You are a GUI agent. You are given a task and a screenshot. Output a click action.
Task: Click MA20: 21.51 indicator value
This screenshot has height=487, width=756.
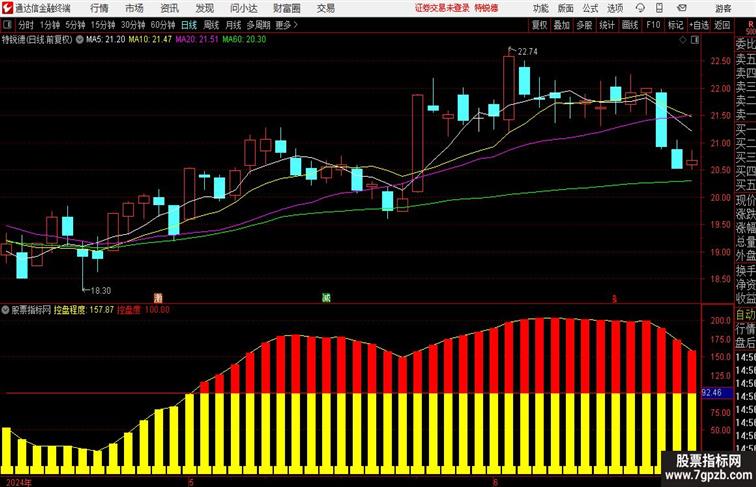coord(197,40)
